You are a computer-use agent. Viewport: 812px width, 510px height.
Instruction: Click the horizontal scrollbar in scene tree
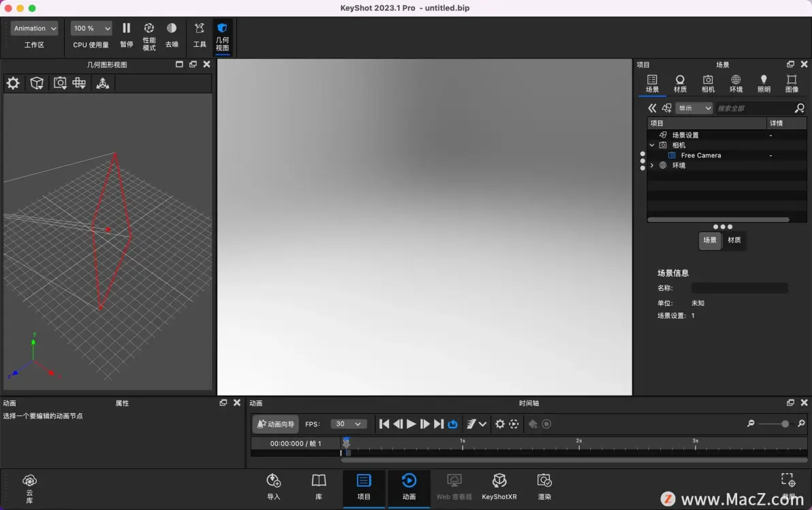tap(718, 219)
